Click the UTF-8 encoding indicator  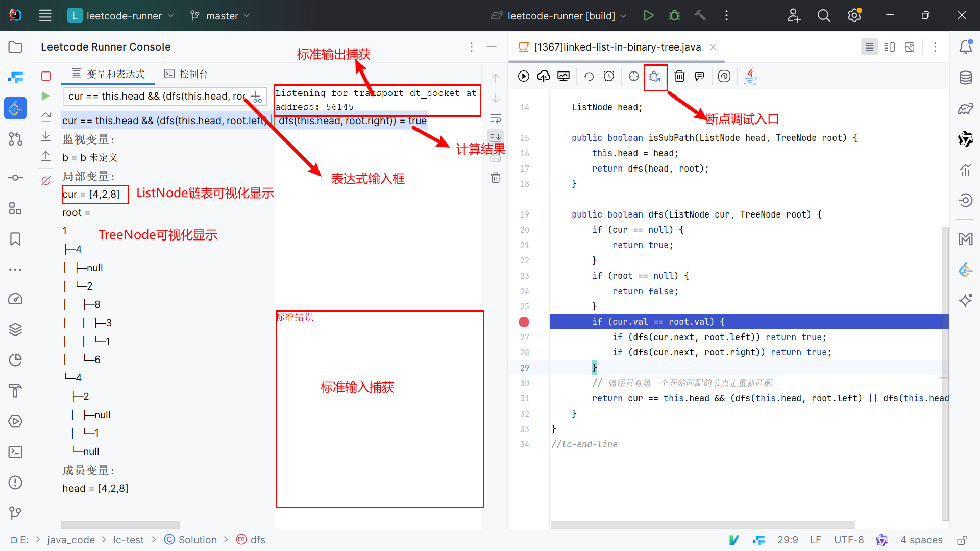point(848,540)
